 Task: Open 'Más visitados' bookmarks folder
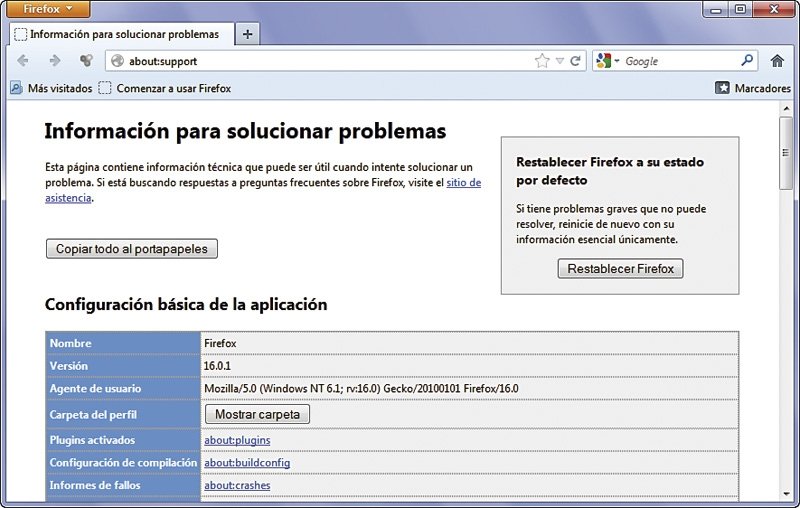pos(51,88)
